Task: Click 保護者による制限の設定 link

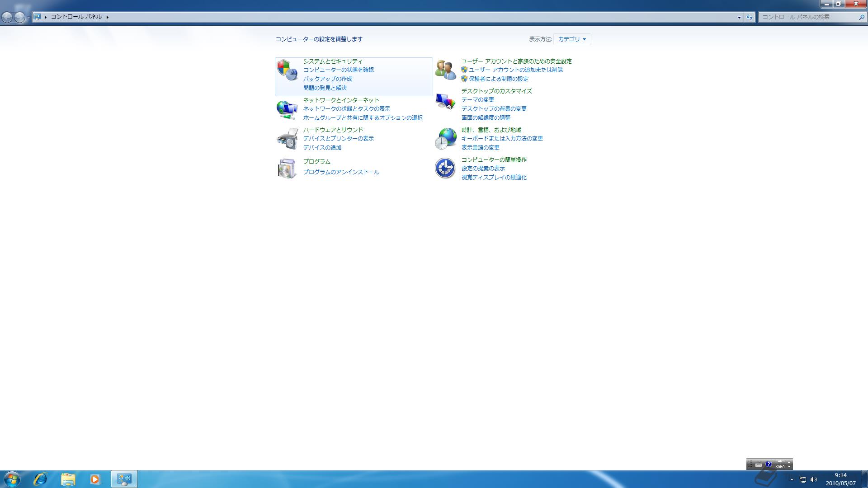Action: (x=498, y=79)
